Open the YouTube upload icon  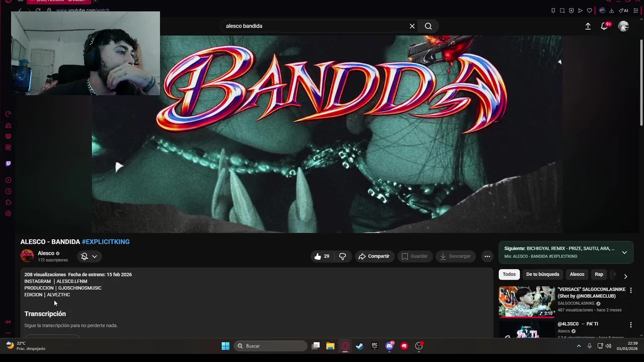point(588,26)
